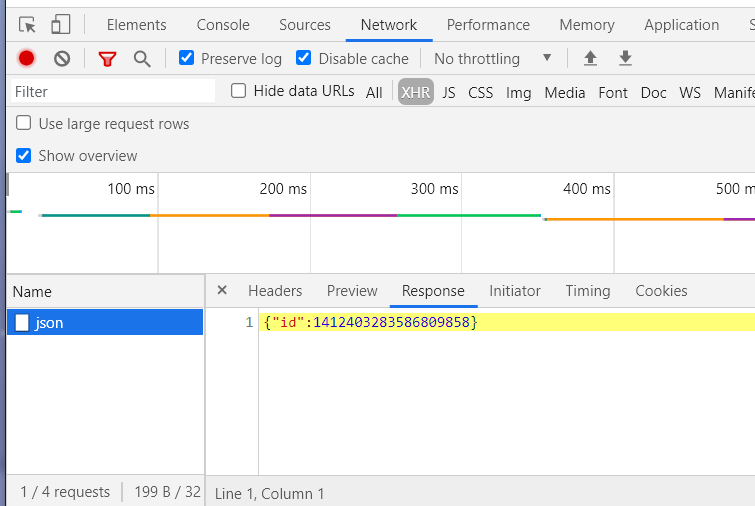Stop recording network log
The width and height of the screenshot is (755, 506).
point(27,59)
